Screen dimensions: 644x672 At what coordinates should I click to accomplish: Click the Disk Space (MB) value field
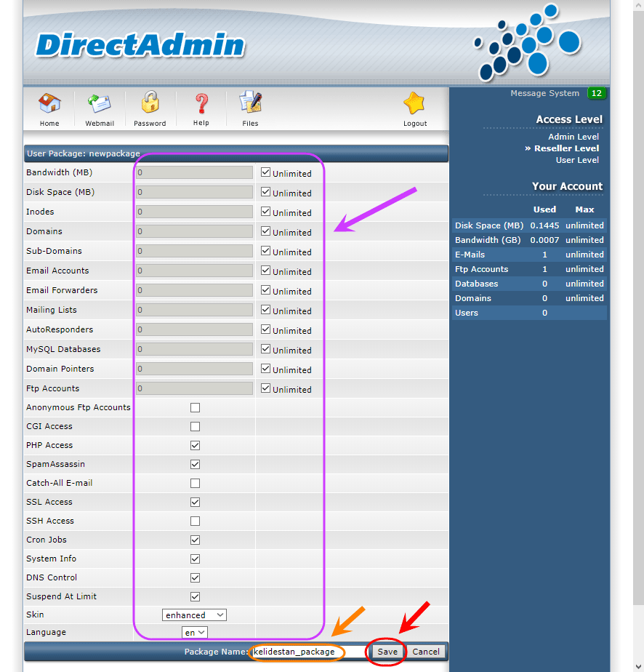click(x=194, y=192)
